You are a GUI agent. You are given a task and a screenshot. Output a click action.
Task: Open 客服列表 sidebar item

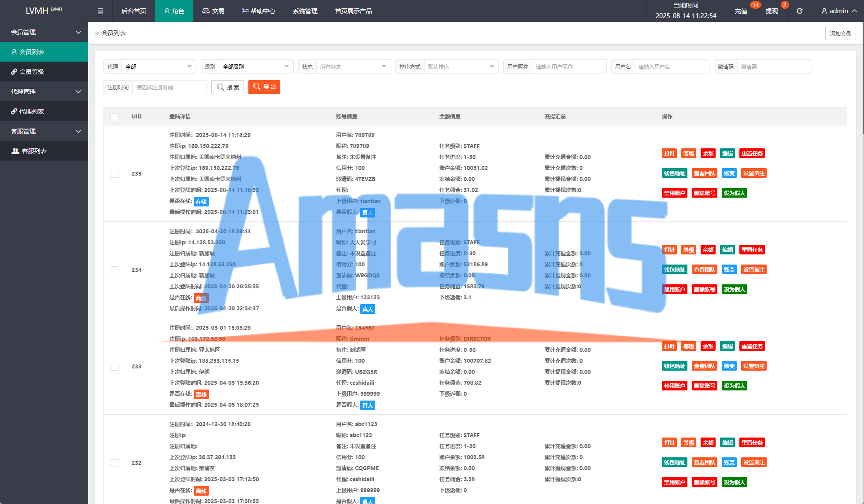tap(34, 151)
